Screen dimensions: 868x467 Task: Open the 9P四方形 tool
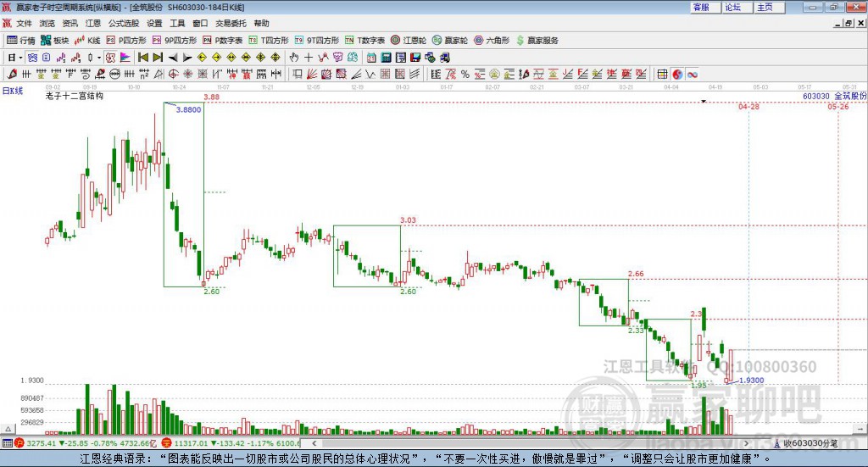pyautogui.click(x=174, y=41)
